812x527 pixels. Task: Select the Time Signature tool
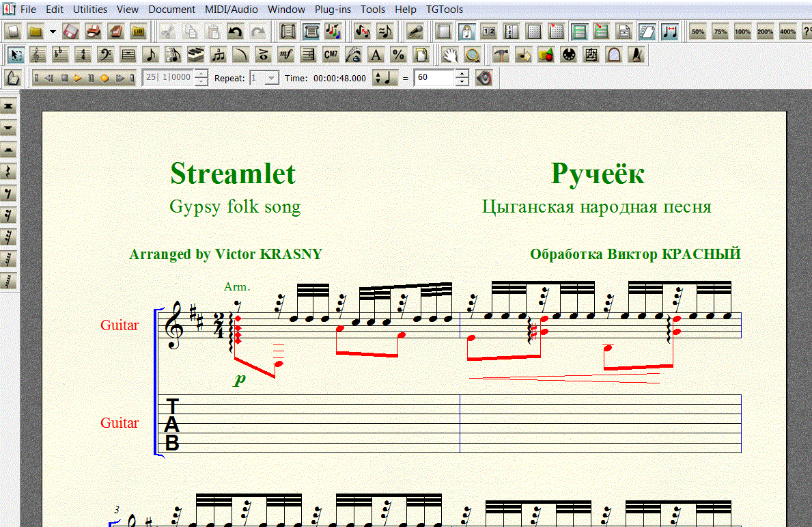pos(83,55)
